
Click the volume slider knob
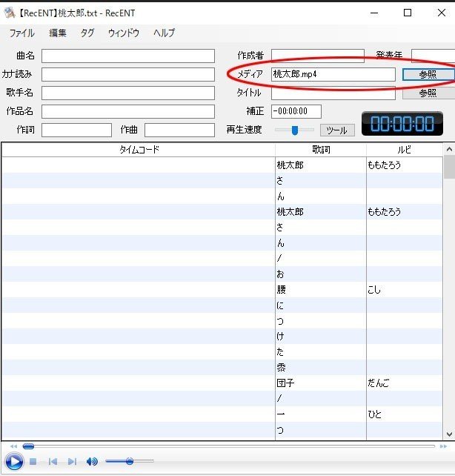(130, 461)
